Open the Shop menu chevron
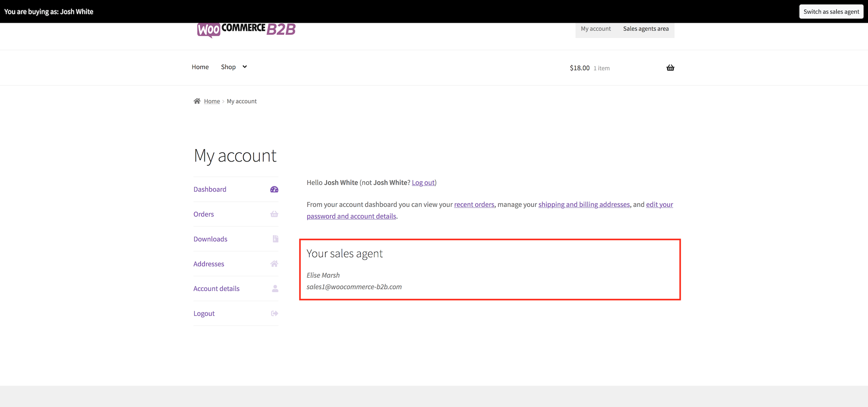868x407 pixels. (244, 66)
